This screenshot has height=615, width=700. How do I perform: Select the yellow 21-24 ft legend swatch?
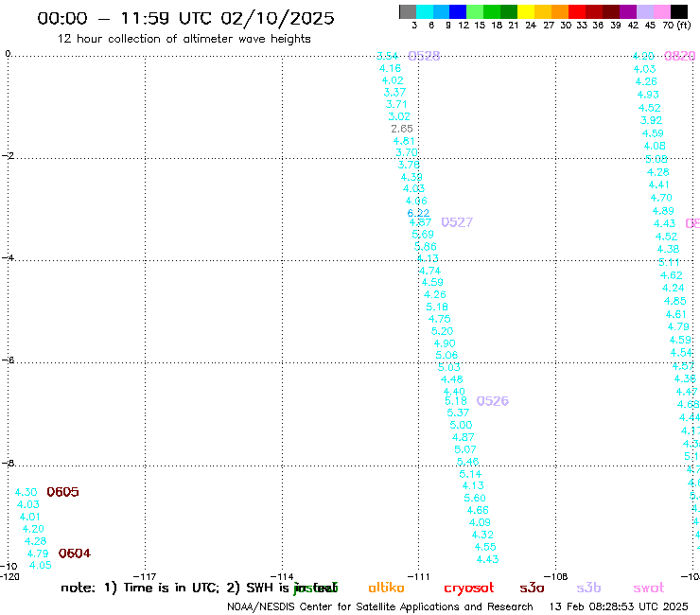coord(526,11)
